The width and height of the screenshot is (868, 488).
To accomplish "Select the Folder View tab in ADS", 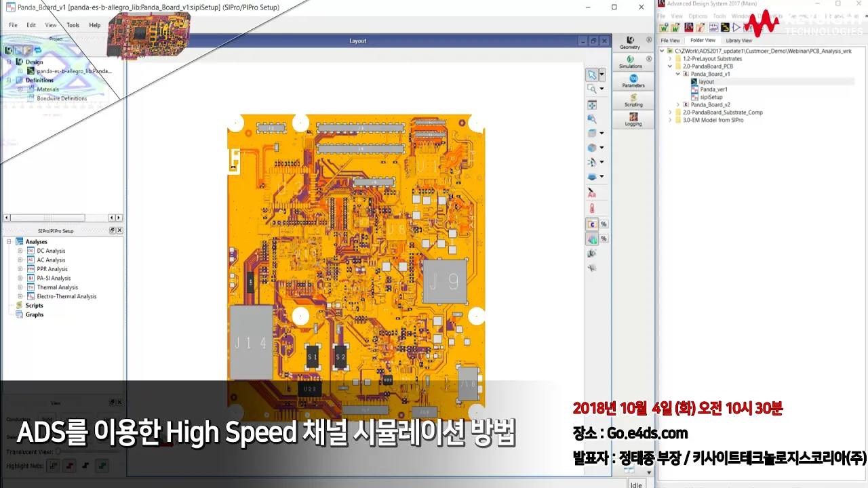I will (x=703, y=40).
